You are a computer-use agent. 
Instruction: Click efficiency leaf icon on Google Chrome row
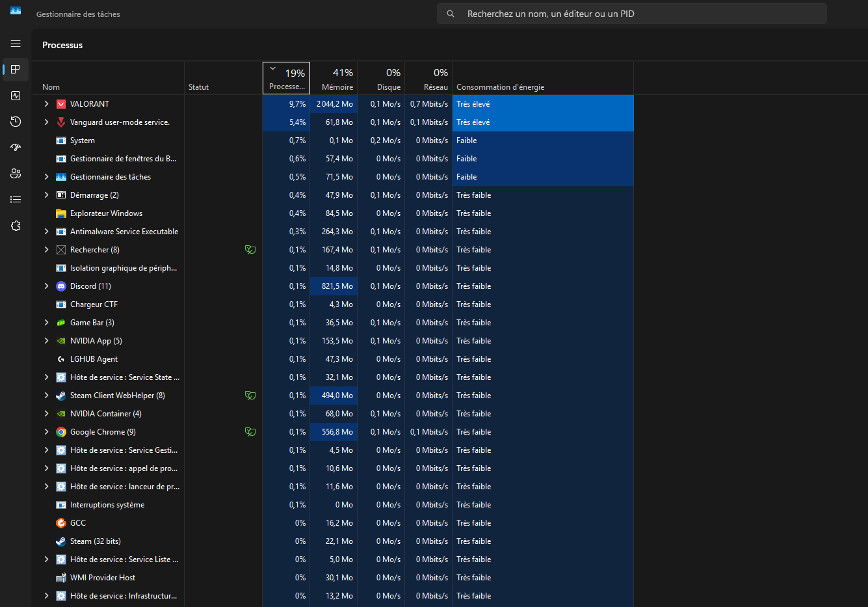click(x=250, y=432)
